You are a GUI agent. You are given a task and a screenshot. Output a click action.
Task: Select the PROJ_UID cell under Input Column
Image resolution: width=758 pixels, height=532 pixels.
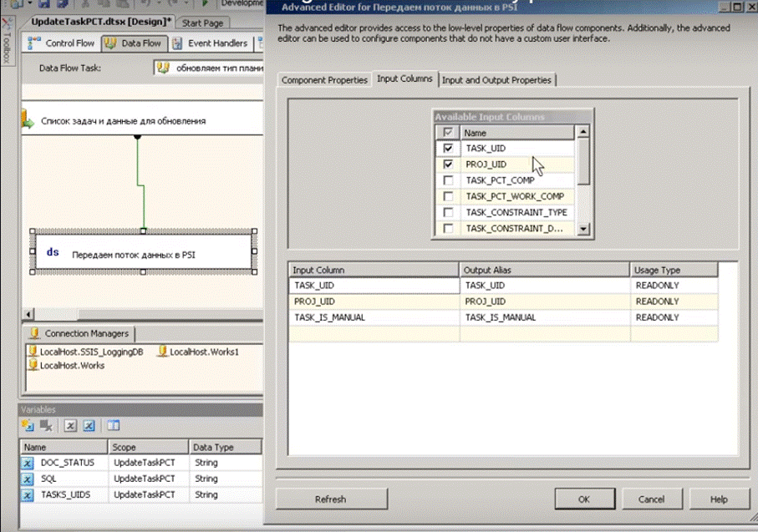coord(374,301)
